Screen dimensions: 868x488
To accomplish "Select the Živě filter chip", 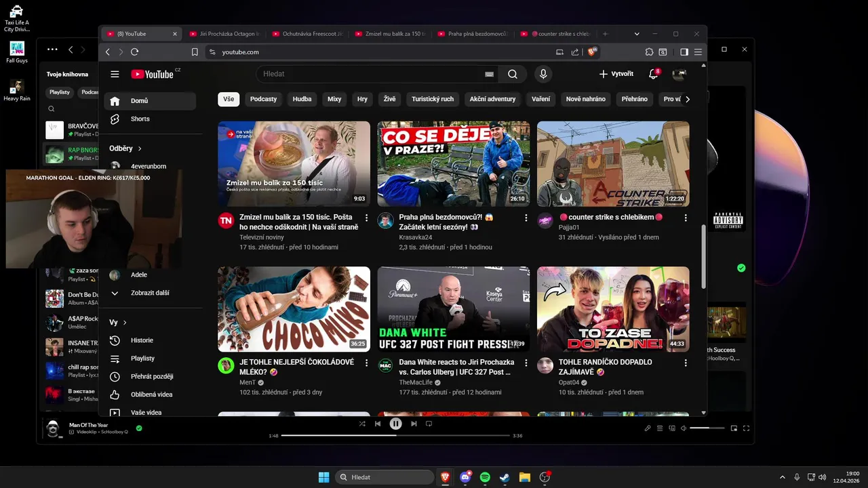I will [x=389, y=99].
